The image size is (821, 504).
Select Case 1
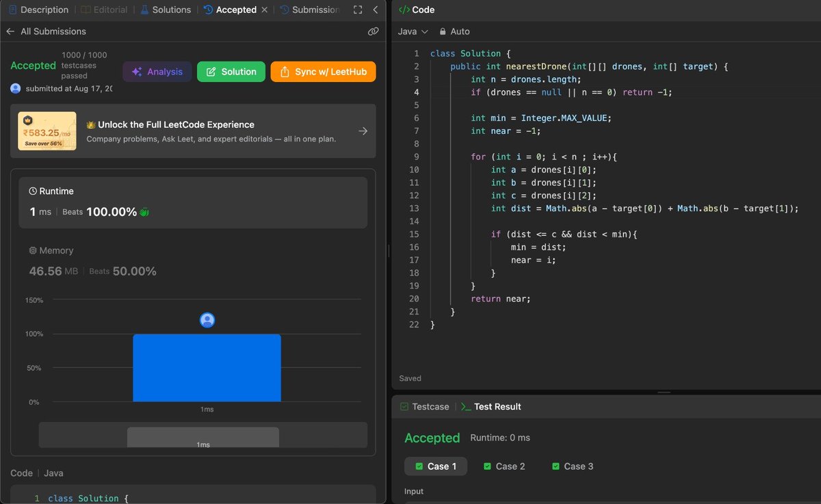(436, 466)
